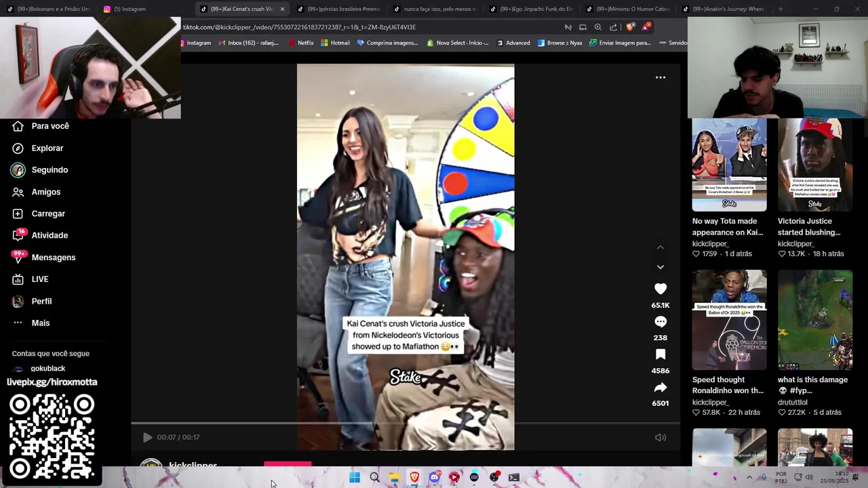Screen dimensions: 868x488
Task: Expand the Mais menu
Action: coord(31,323)
